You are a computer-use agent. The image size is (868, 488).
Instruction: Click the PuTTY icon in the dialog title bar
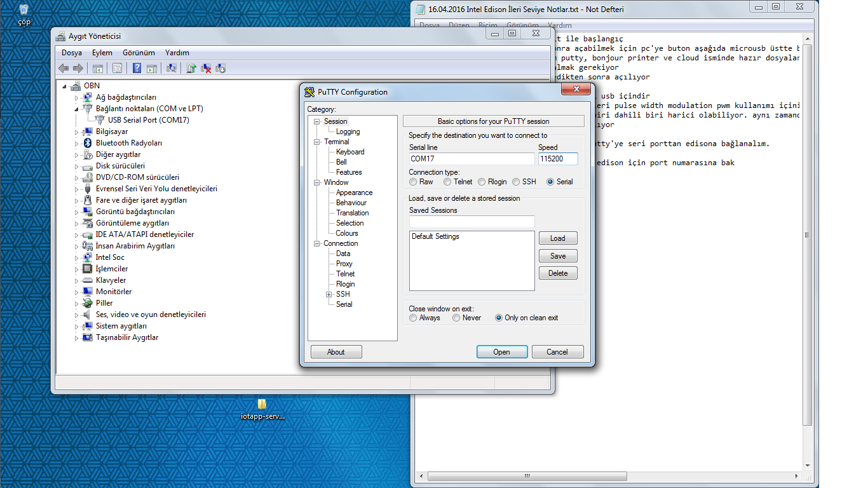(x=309, y=92)
